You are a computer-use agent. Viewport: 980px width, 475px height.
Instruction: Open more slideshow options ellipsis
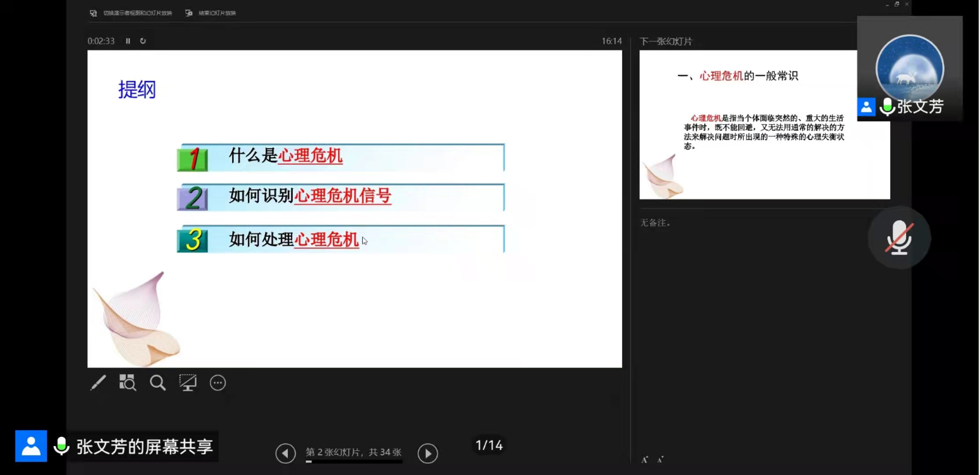click(x=217, y=383)
